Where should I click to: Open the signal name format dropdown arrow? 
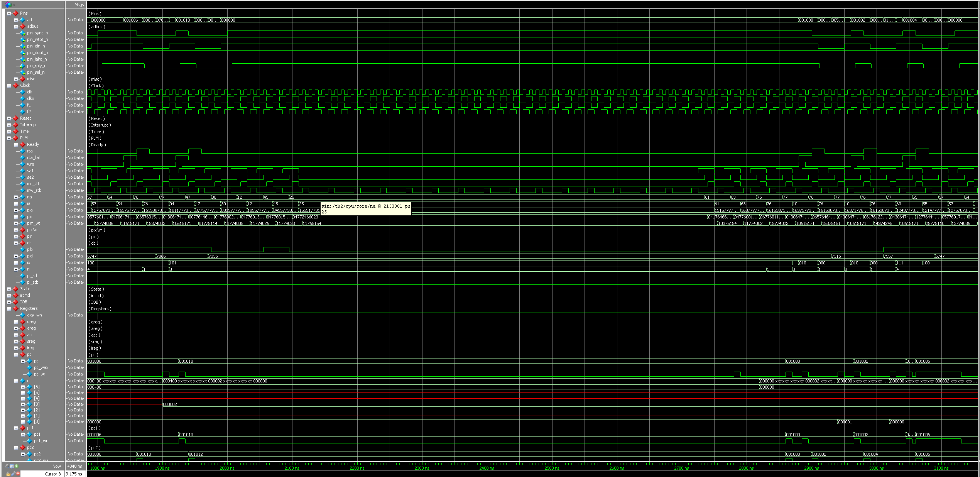point(14,5)
